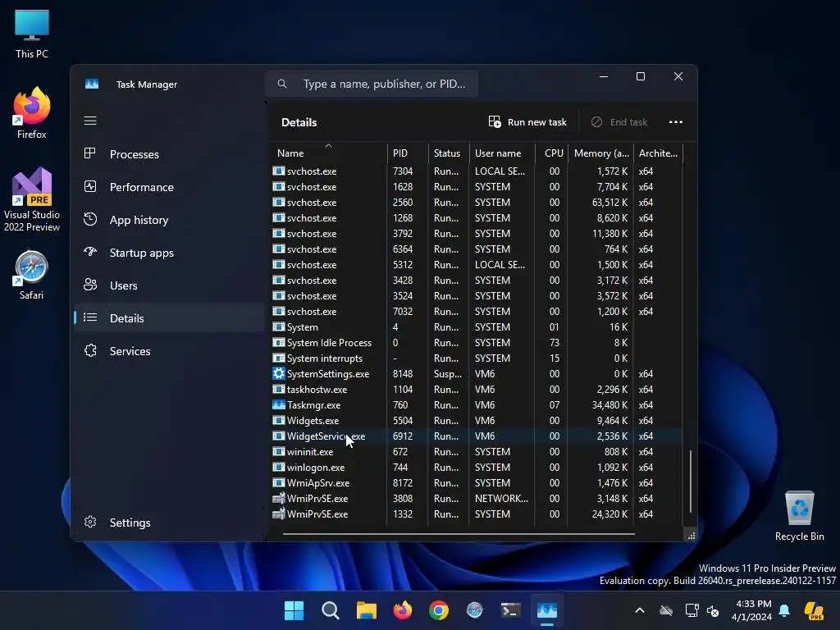Sort by the User name column header
The height and width of the screenshot is (630, 840).
tap(503, 153)
